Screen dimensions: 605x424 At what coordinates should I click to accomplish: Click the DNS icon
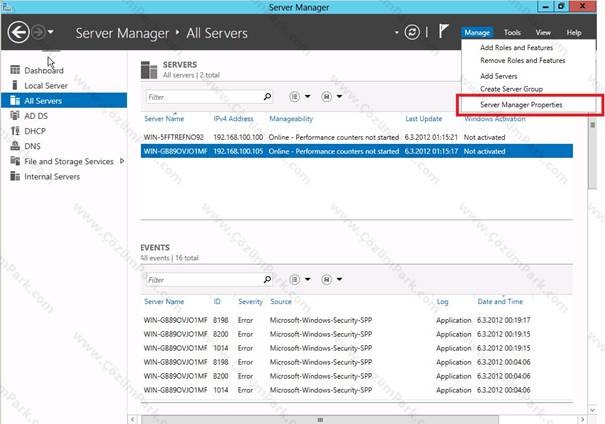click(15, 145)
